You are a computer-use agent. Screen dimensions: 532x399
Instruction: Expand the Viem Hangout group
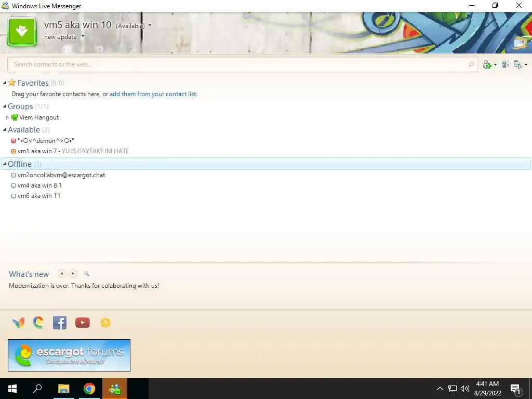point(7,117)
